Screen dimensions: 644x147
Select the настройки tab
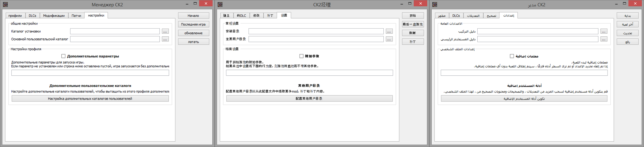point(96,15)
